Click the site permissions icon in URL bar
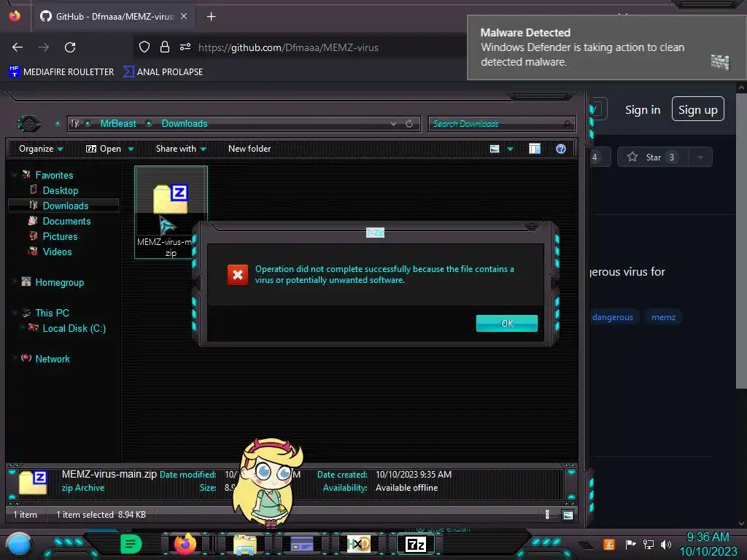747x560 pixels. (185, 47)
